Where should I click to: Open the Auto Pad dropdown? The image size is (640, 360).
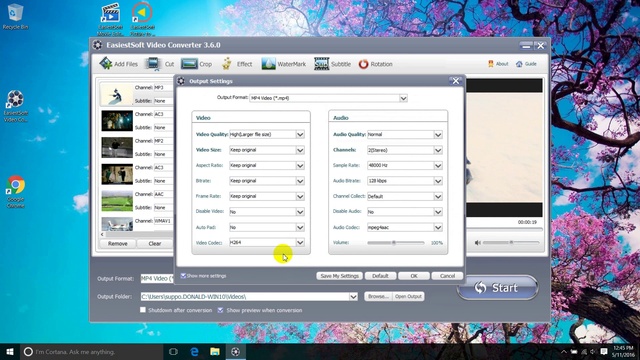click(300, 227)
